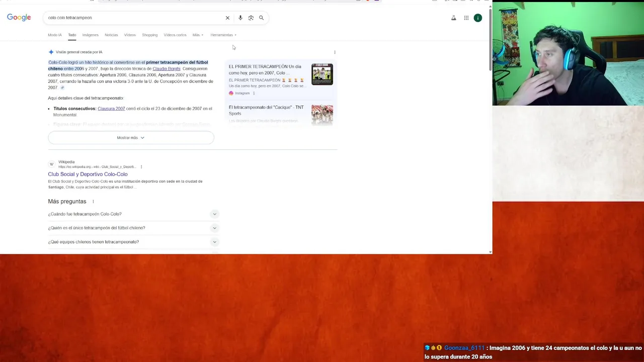Click Goonzaa_6111 username in chat overlay

pyautogui.click(x=464, y=348)
